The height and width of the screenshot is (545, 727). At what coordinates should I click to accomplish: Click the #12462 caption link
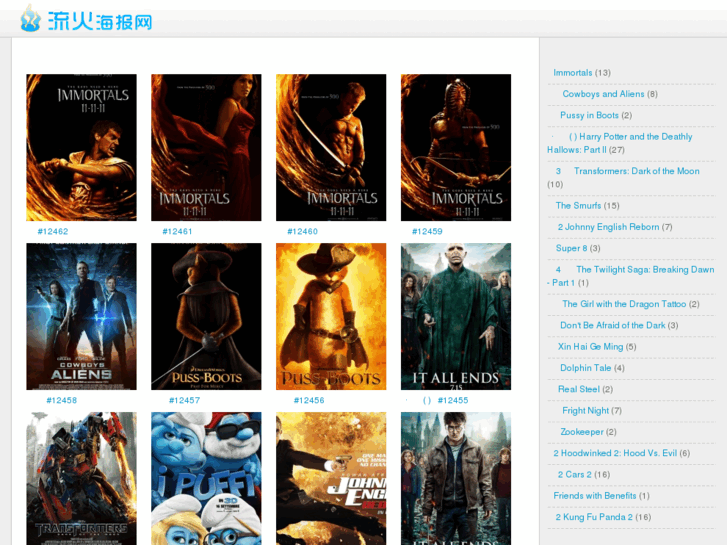53,231
